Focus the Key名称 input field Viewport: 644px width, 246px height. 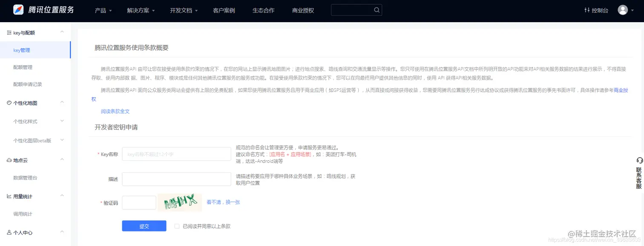(x=177, y=154)
